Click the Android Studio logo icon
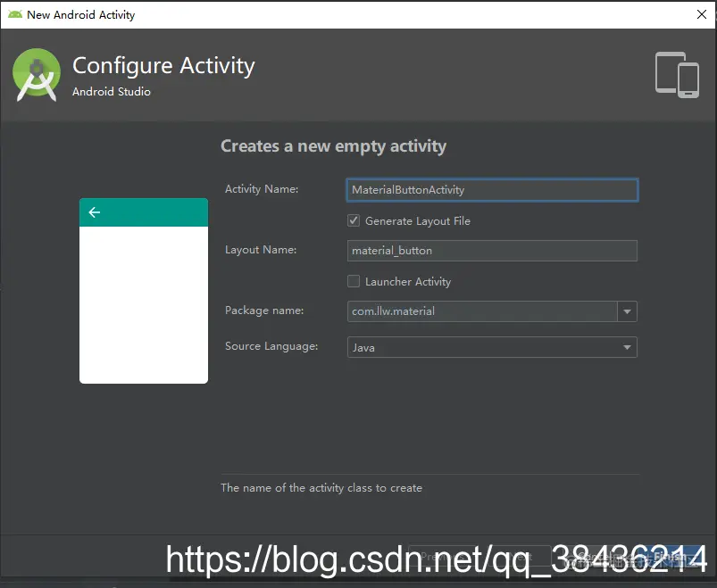This screenshot has height=588, width=717. click(x=37, y=74)
